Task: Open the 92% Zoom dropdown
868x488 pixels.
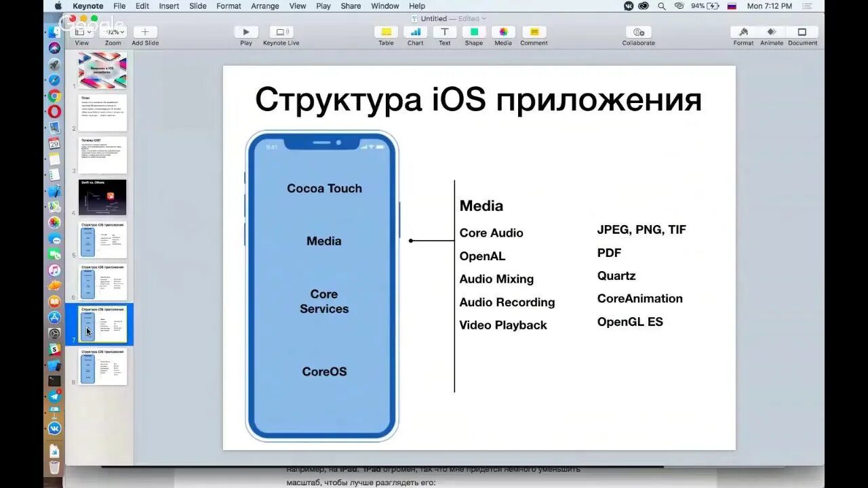Action: 113,32
